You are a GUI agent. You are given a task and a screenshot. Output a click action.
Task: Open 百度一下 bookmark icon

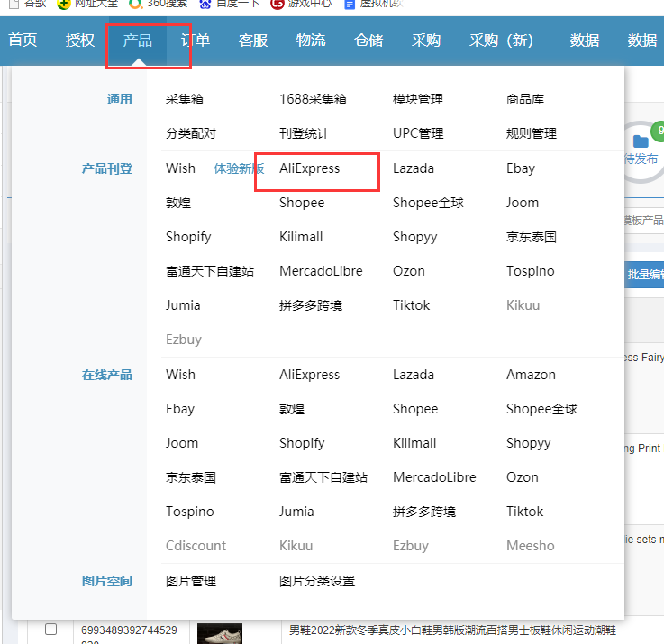205,5
